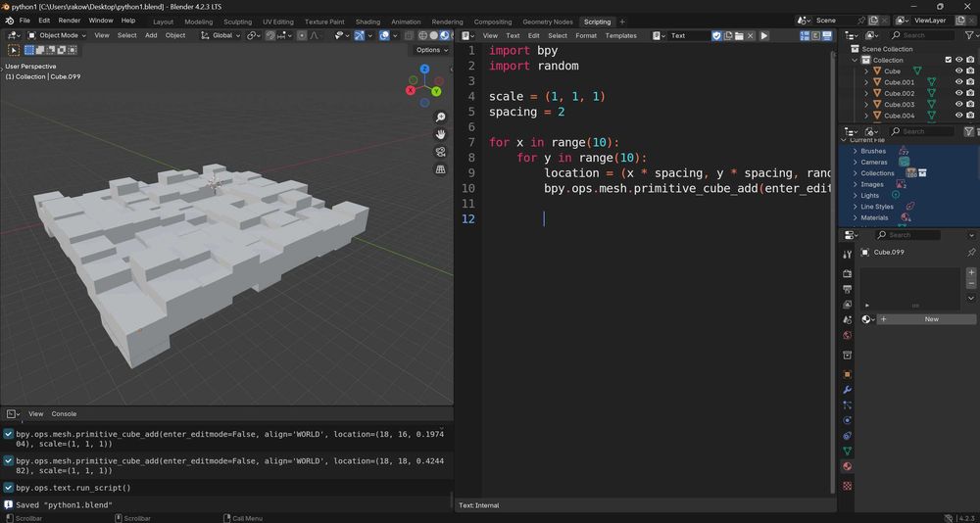
Task: Toggle the camera view icon
Action: [441, 152]
